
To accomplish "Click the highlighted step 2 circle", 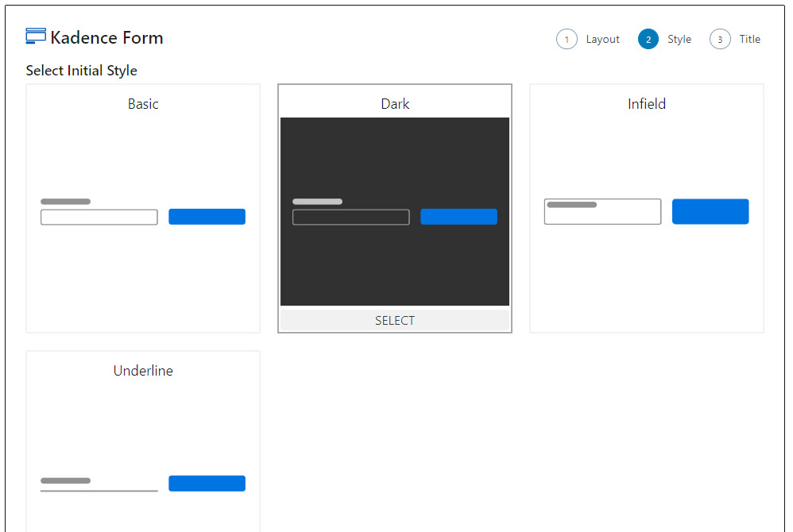I will [x=648, y=40].
